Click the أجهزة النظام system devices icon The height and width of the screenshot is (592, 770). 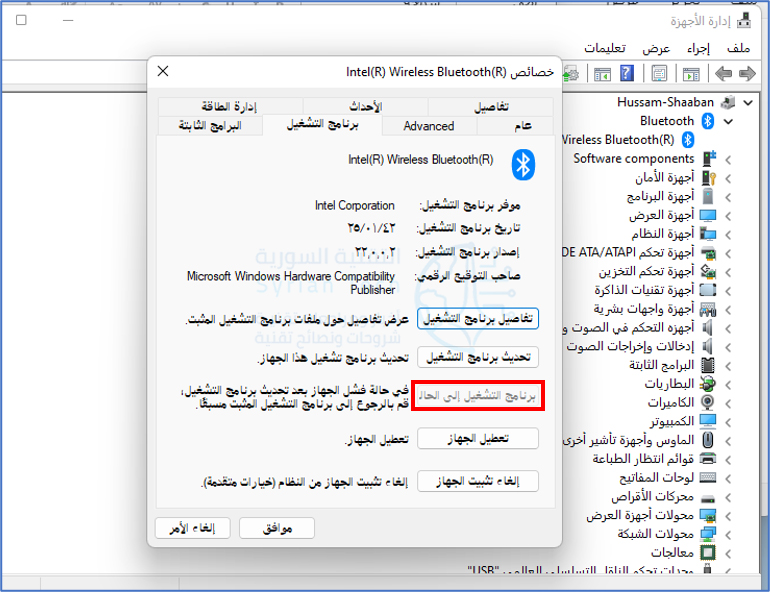[708, 234]
